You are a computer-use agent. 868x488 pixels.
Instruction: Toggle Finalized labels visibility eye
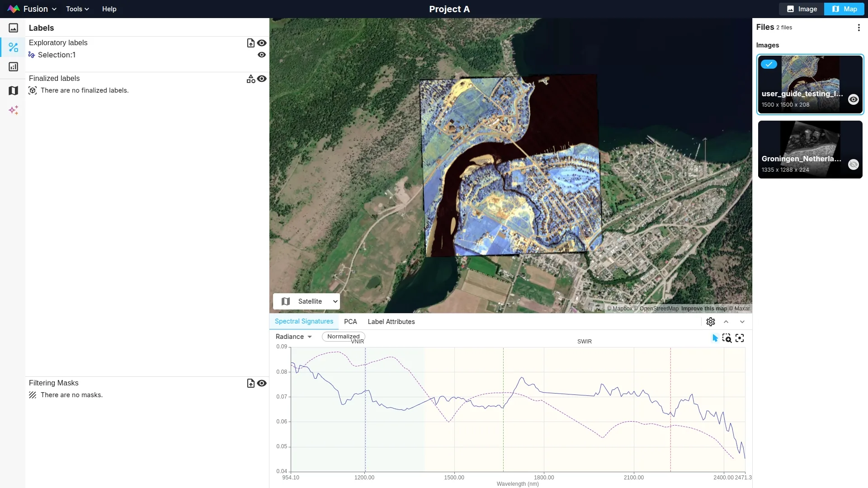(261, 79)
